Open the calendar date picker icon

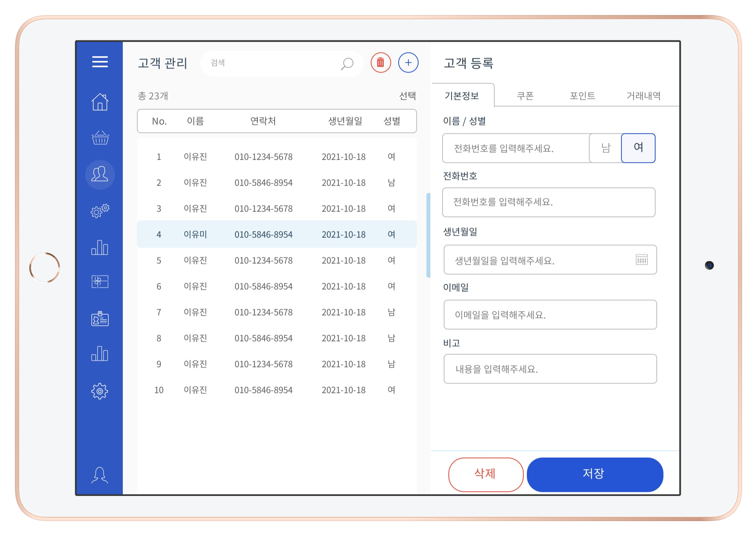tap(641, 259)
